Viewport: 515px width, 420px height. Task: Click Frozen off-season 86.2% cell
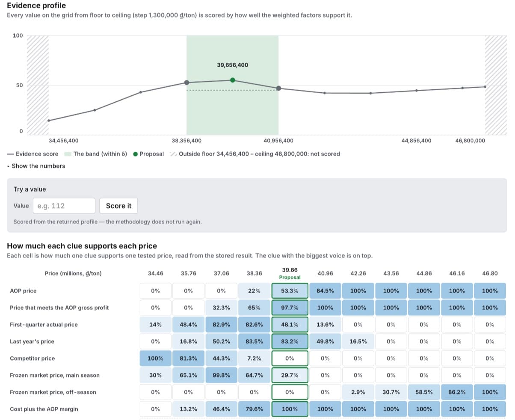coord(457,392)
